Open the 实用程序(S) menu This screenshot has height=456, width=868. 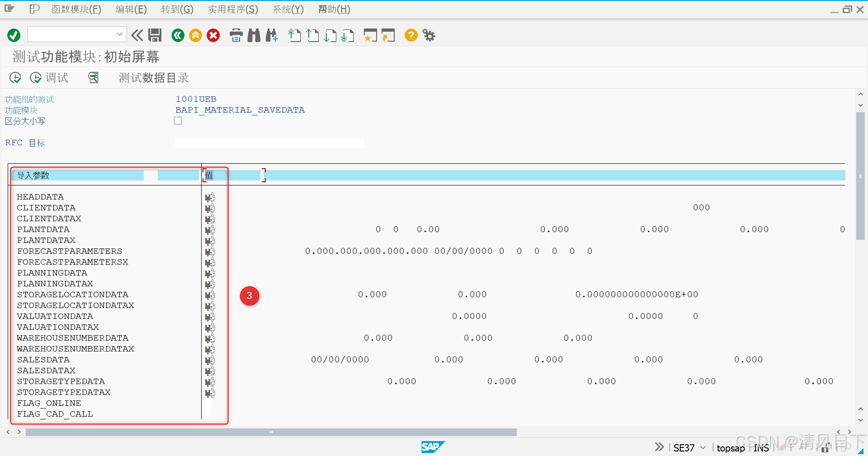232,9
